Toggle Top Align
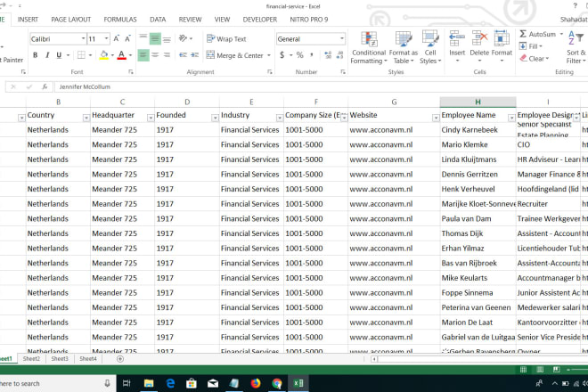The height and width of the screenshot is (392, 588). [143, 38]
